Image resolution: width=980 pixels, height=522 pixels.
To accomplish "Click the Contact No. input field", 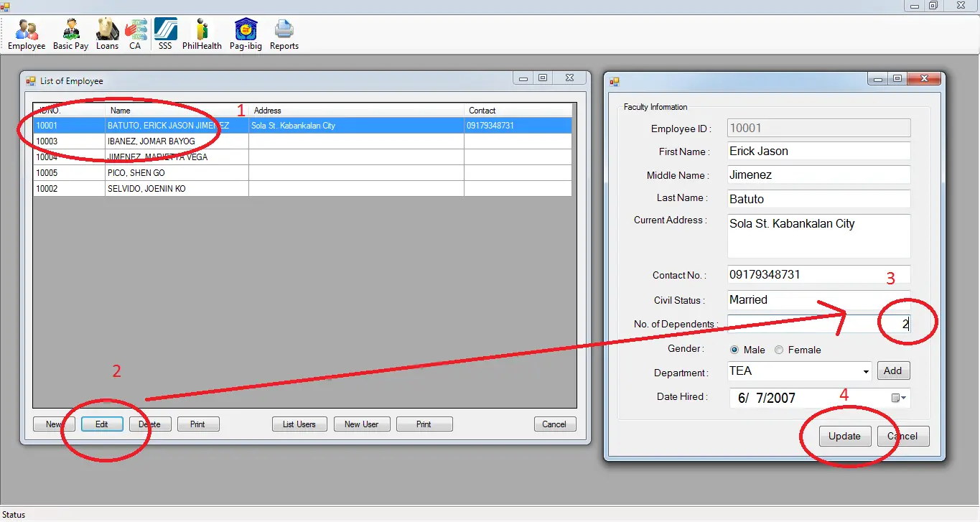I will click(818, 275).
